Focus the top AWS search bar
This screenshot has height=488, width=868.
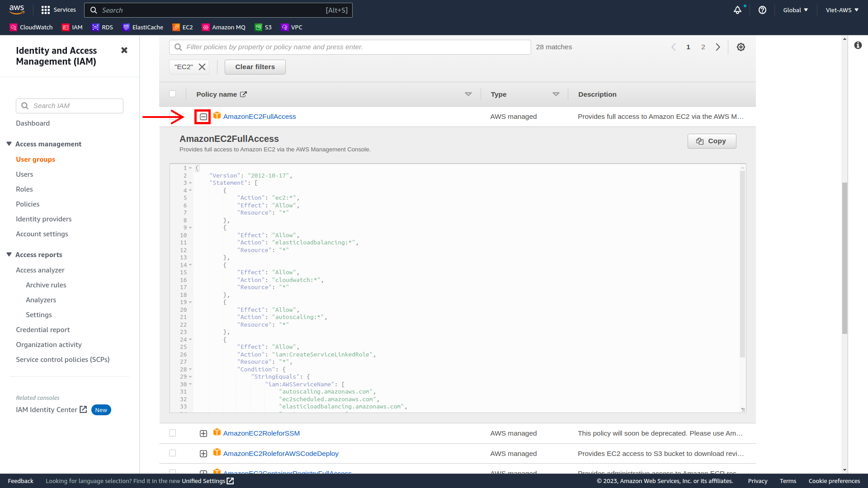pos(218,10)
